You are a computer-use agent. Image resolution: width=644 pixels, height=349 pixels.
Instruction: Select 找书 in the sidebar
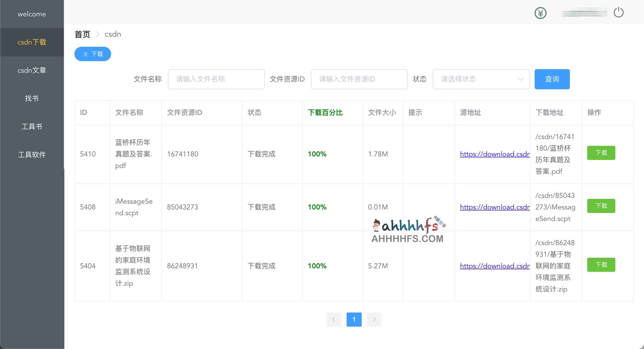(32, 98)
